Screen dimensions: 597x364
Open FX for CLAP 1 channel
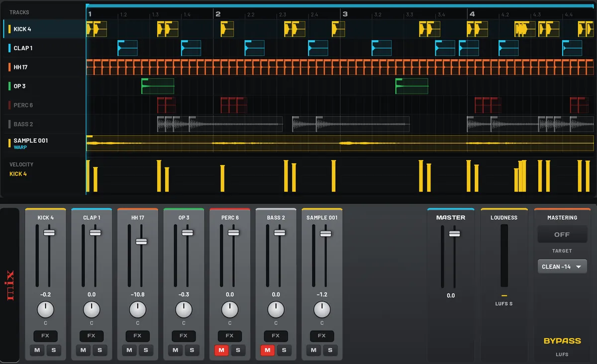pos(92,336)
